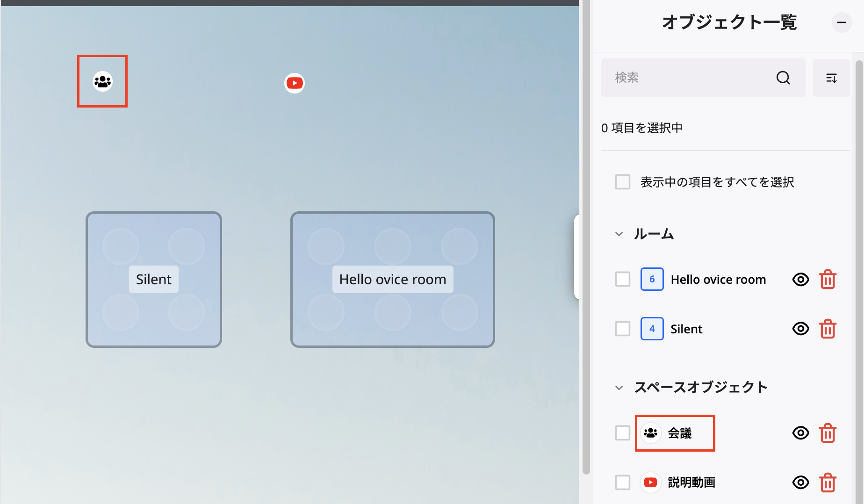Image resolution: width=864 pixels, height=504 pixels.
Task: Collapse the スペースオブジェクト section
Action: pyautogui.click(x=619, y=387)
